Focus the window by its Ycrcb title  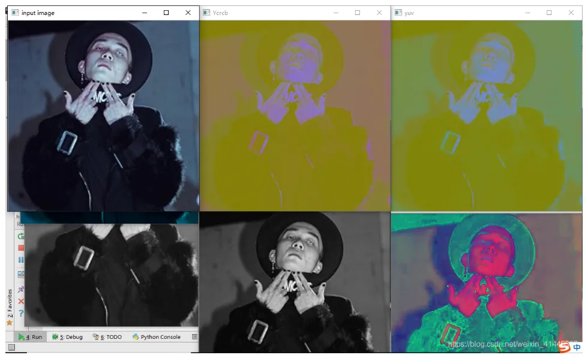tap(221, 13)
